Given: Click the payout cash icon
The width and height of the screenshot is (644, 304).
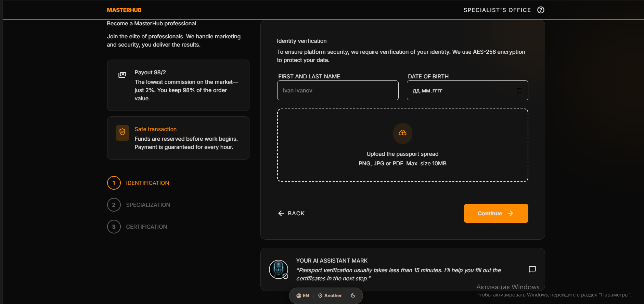Looking at the screenshot, I should [122, 75].
